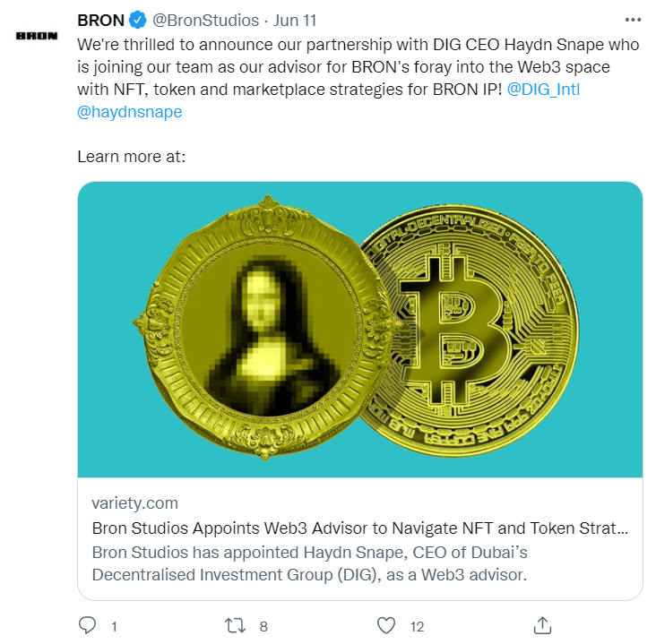Click the reply speech bubble icon
The image size is (656, 644).
click(87, 624)
